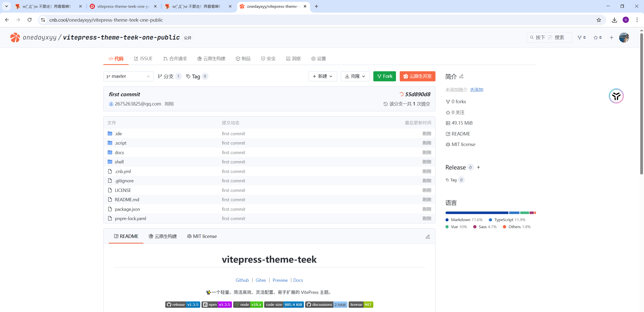Screen dimensions: 644x312
Task: Click the green Fork button
Action: point(385,76)
